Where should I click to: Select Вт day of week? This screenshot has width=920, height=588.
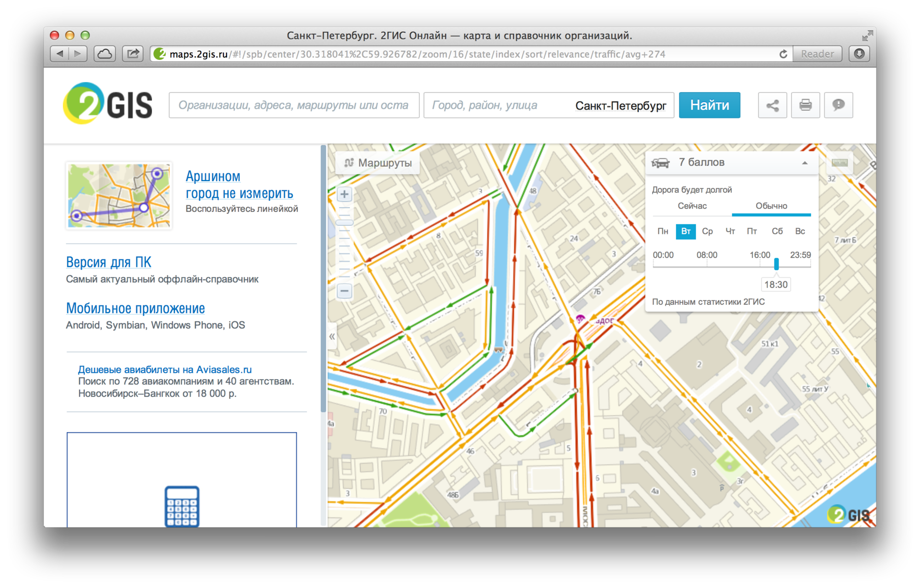pos(686,231)
